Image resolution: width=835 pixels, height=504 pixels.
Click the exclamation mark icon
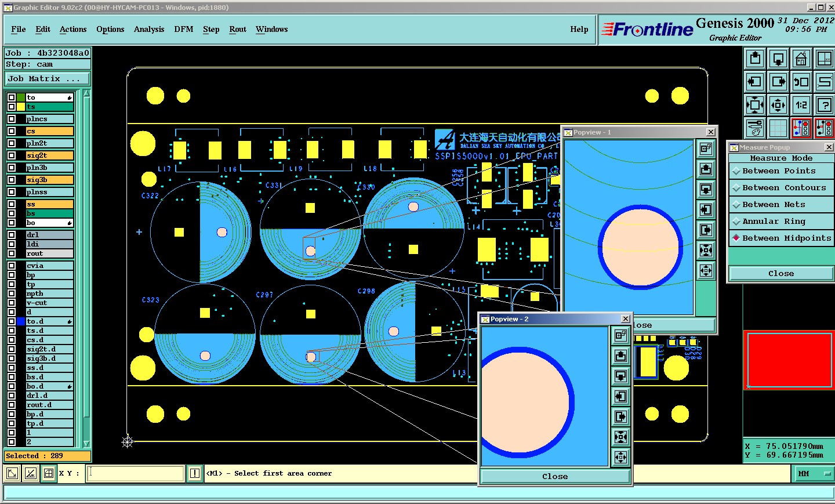pos(195,473)
